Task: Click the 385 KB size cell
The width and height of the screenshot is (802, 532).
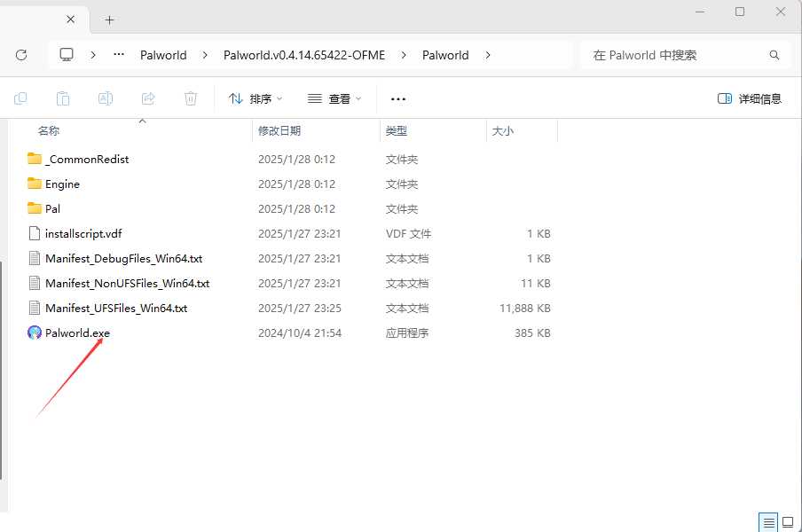Action: click(532, 333)
